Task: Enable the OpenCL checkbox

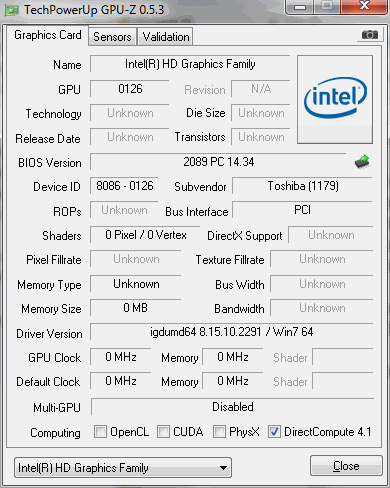Action: pos(100,431)
